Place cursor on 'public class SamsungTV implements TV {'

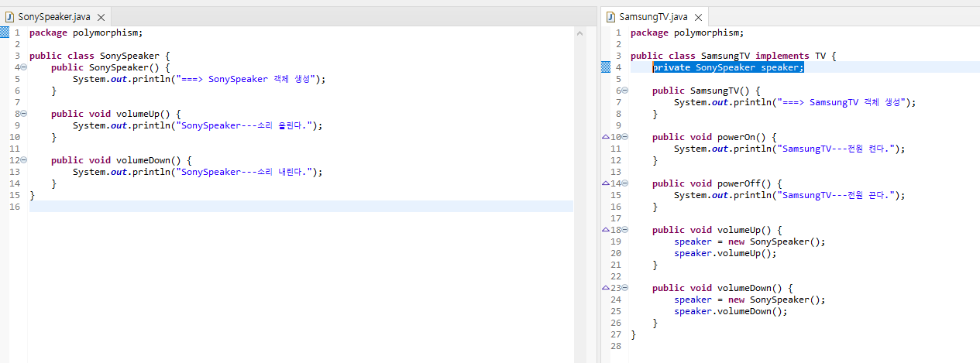(x=733, y=56)
